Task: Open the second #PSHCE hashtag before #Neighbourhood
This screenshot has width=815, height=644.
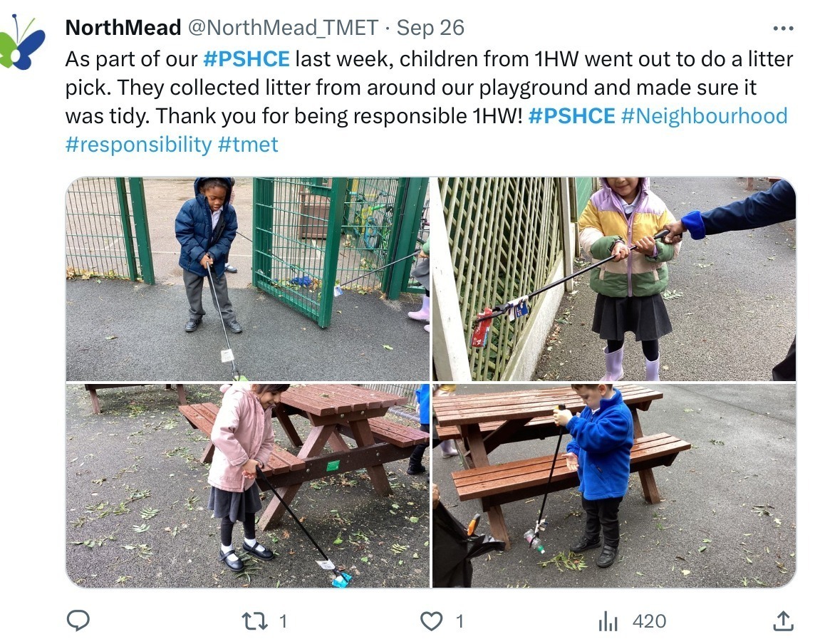Action: [572, 116]
